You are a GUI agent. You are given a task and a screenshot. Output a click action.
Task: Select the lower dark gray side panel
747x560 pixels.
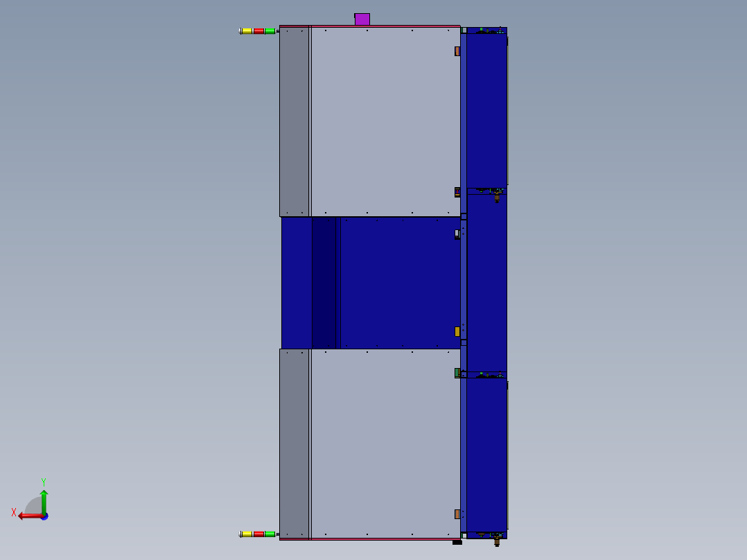(x=294, y=444)
